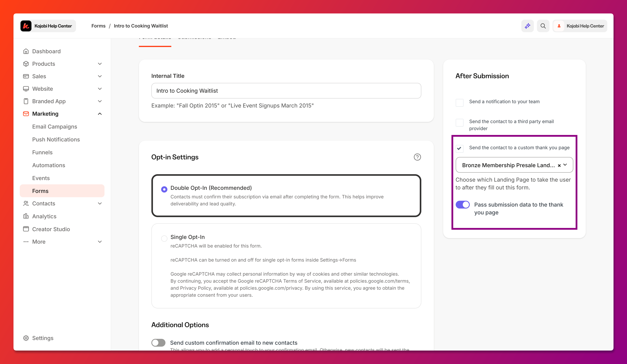Viewport: 627px width, 364px height.
Task: Collapse the Marketing section chevron
Action: click(100, 114)
